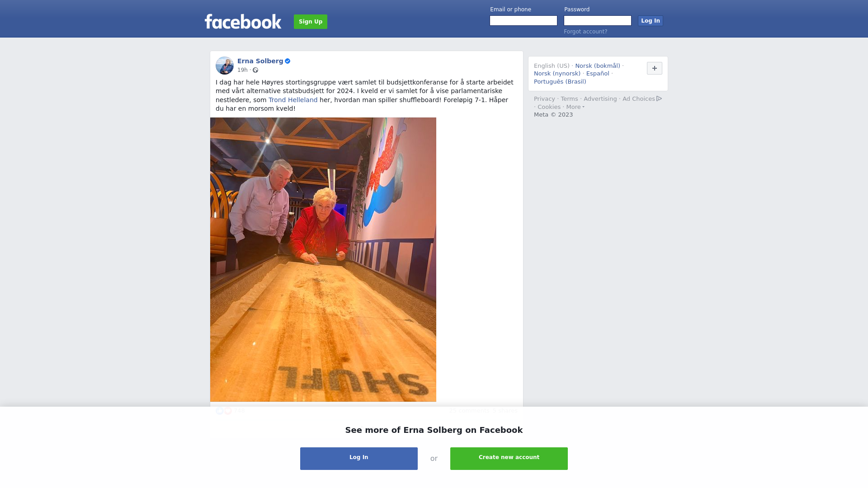
Task: Select Español language option
Action: (x=598, y=74)
